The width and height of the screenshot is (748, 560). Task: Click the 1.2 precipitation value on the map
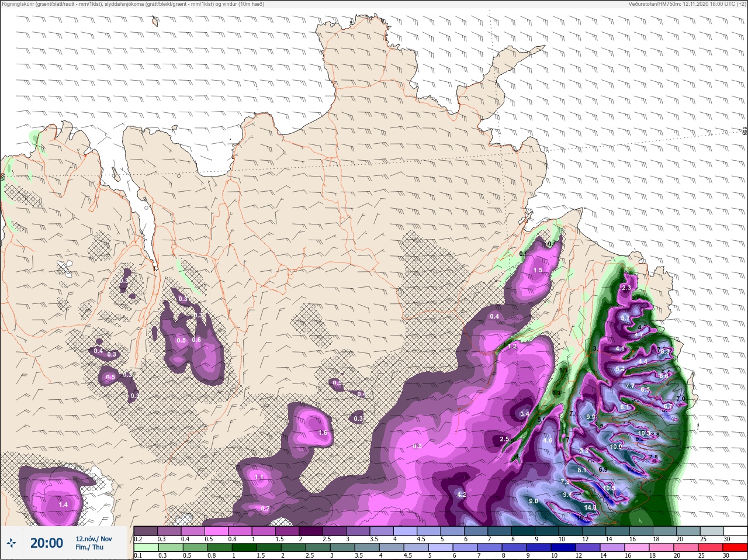tap(513, 346)
